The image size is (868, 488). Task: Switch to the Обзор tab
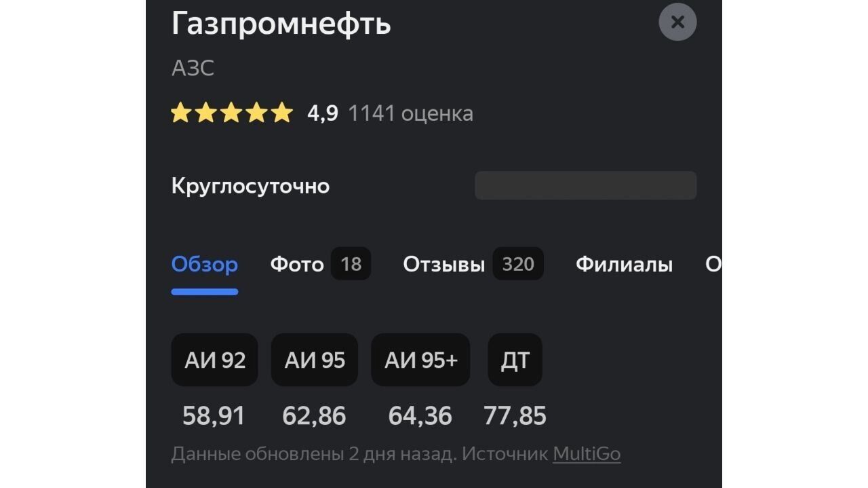[x=204, y=264]
